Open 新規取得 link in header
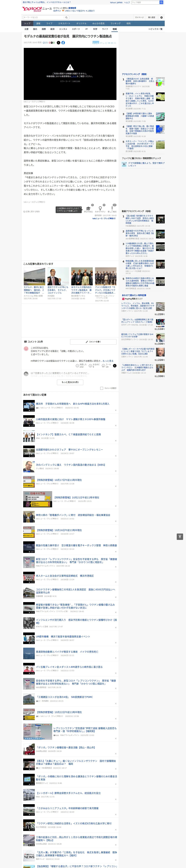Image resolution: width=186 pixels, height=868 pixels. pos(72,8)
